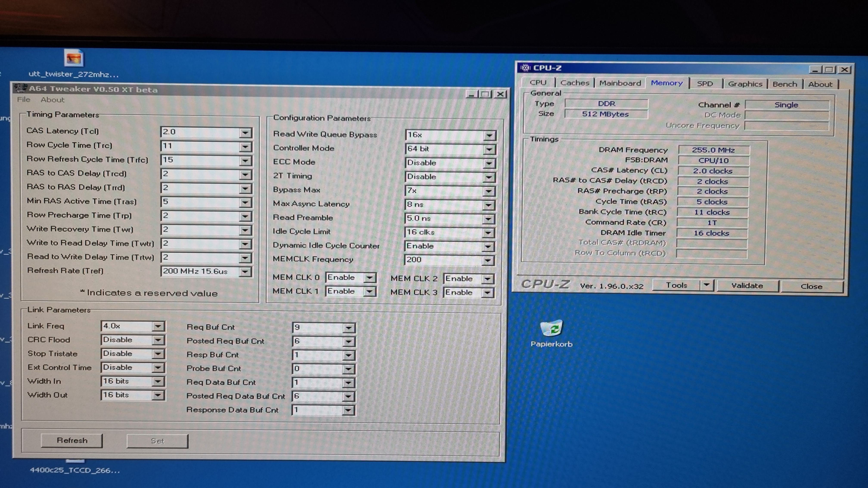Image resolution: width=868 pixels, height=488 pixels.
Task: Expand the Width In dropdown
Action: coord(158,381)
